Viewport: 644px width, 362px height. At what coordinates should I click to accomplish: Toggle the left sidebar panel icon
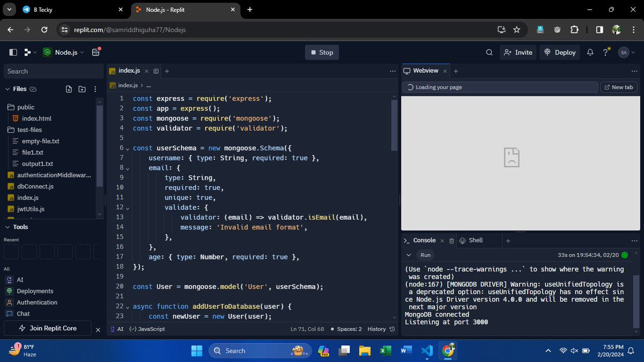pyautogui.click(x=13, y=53)
